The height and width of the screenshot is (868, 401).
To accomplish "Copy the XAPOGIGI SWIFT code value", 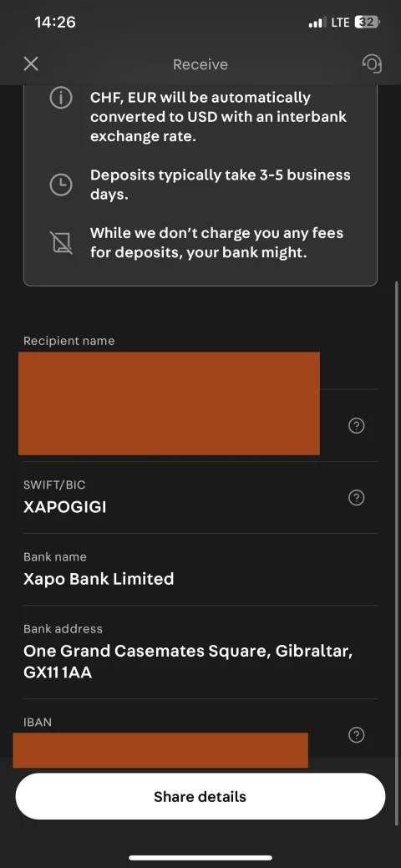I will [x=65, y=507].
